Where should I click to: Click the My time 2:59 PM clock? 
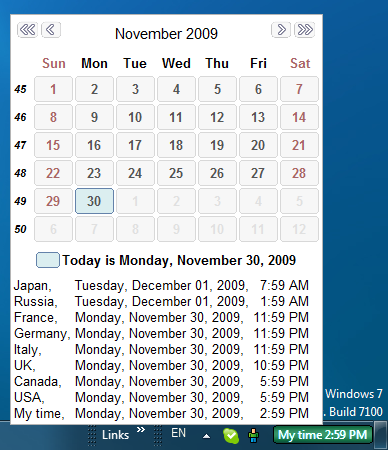[x=323, y=435]
